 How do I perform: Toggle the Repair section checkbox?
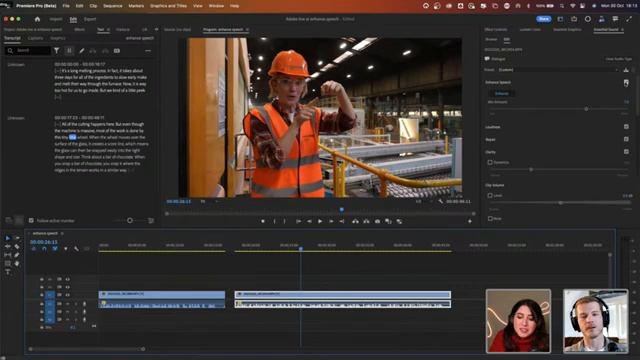pyautogui.click(x=626, y=139)
